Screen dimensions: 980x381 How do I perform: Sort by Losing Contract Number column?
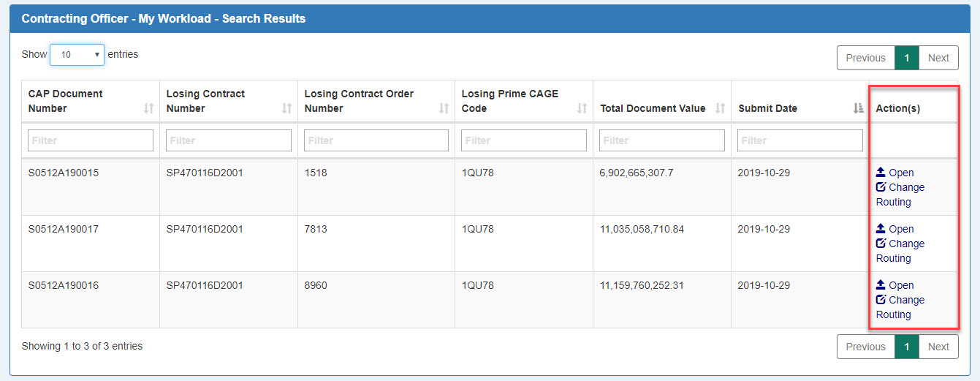[286, 108]
